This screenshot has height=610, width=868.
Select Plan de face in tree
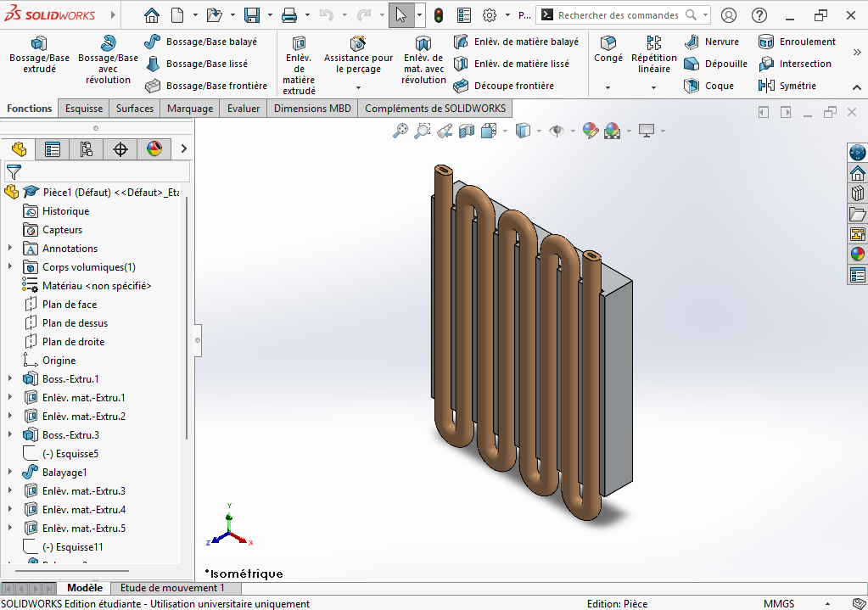tap(69, 305)
